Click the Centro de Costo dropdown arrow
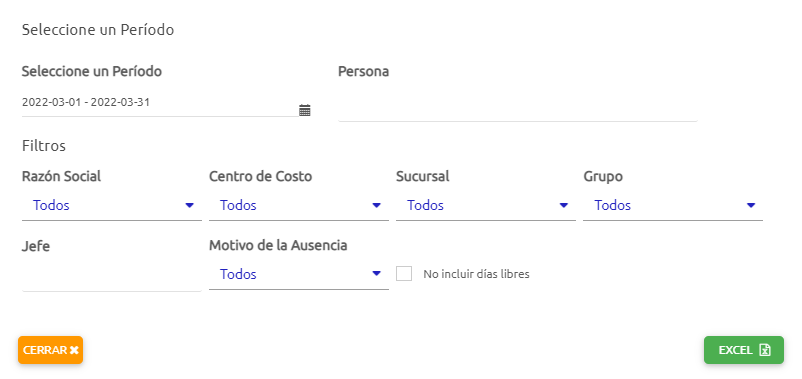802x379 pixels. tap(376, 205)
